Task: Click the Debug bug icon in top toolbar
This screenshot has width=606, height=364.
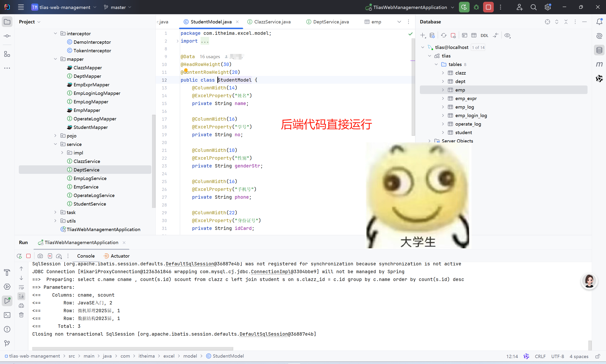Action: point(476,7)
